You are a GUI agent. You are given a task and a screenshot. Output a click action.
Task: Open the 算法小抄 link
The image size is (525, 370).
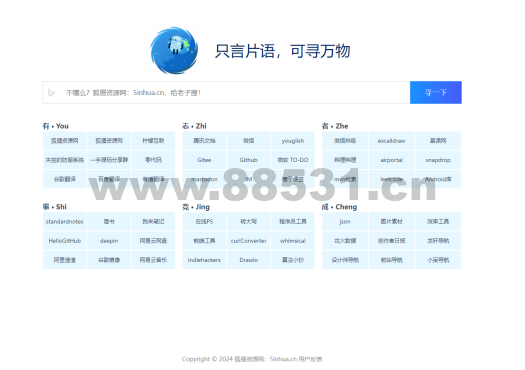click(x=293, y=260)
